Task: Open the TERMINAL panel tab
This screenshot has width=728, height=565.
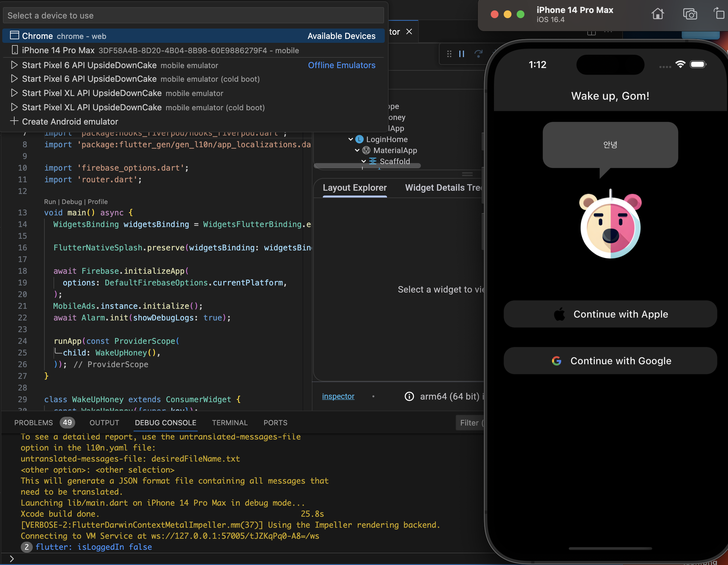Action: tap(230, 423)
